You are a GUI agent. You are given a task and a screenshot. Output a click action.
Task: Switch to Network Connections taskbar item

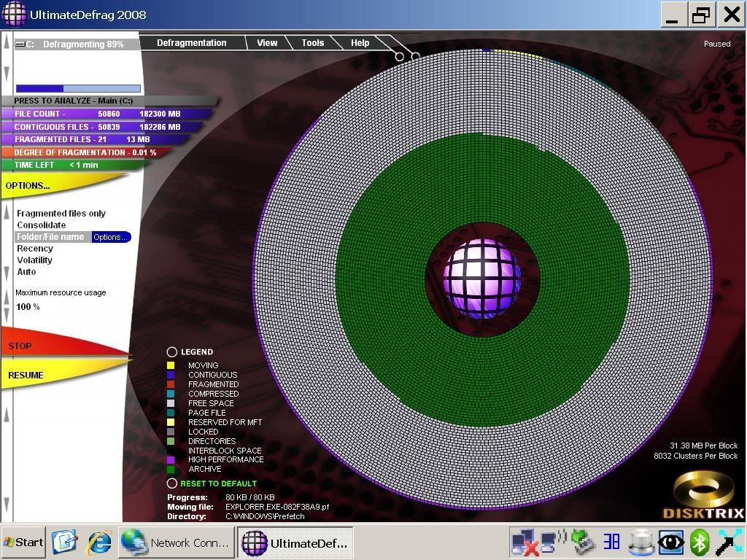[x=175, y=542]
